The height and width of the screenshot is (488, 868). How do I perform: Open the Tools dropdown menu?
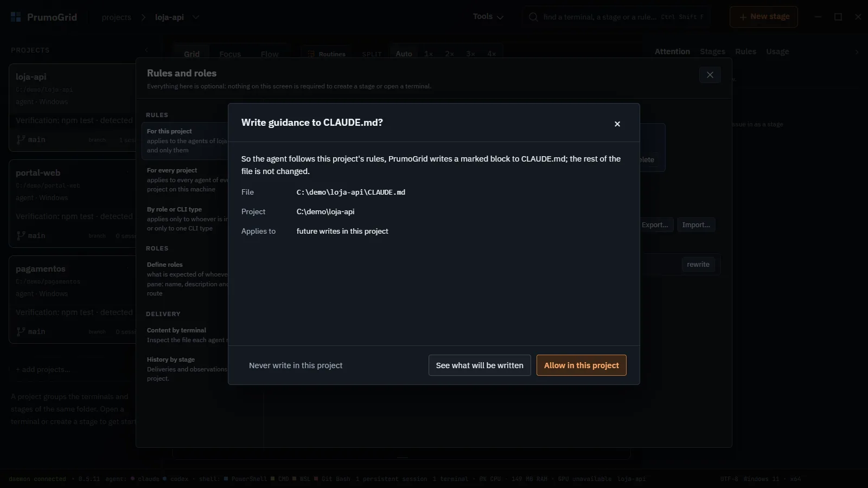tap(488, 17)
